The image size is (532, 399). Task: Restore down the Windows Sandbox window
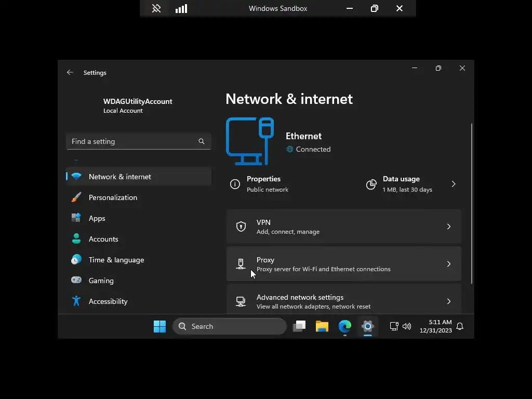pos(375,8)
